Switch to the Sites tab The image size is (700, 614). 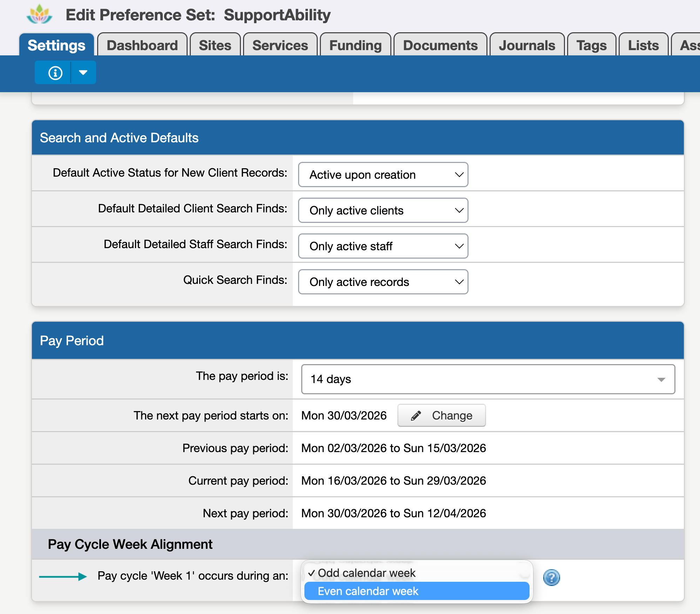(x=215, y=45)
